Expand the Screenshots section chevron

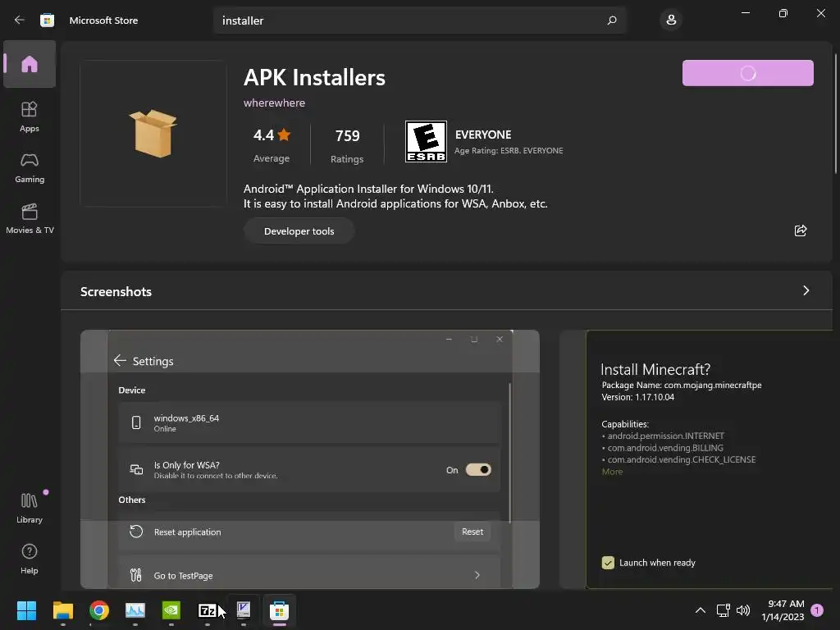tap(806, 290)
